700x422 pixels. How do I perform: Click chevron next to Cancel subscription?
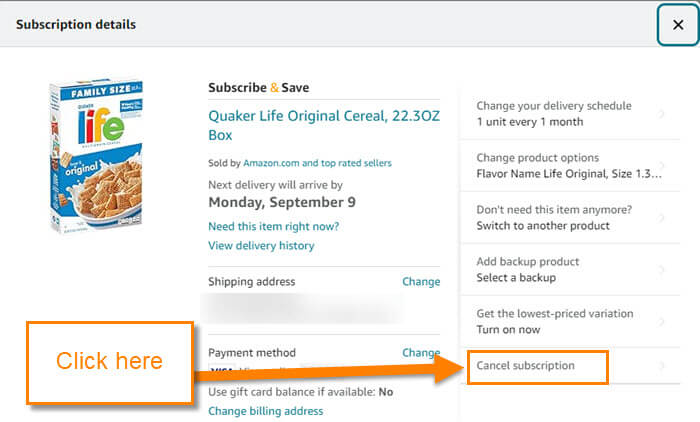[x=661, y=366]
